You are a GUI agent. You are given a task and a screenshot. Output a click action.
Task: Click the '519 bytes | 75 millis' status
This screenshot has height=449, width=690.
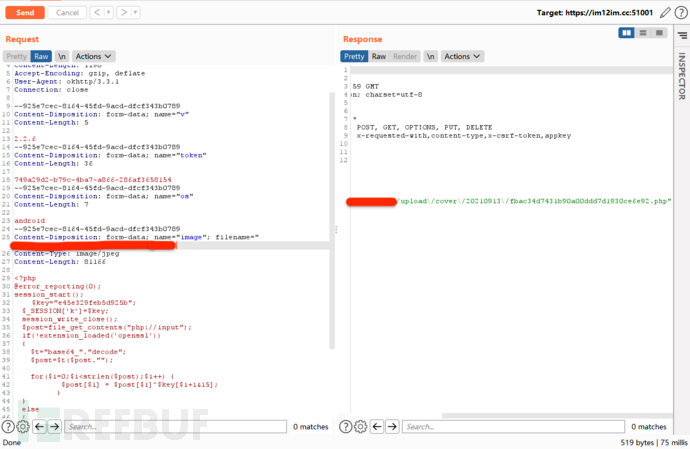tap(654, 442)
